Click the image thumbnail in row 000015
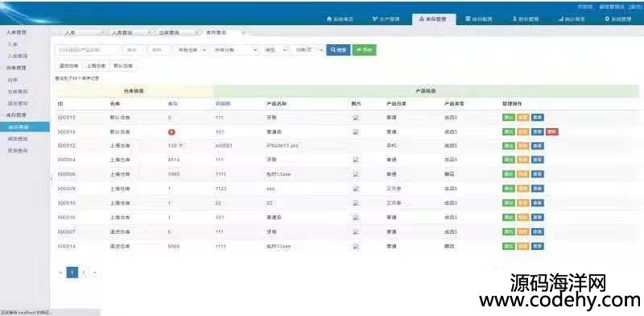Viewport: 644px width, 316px height. coord(356,118)
